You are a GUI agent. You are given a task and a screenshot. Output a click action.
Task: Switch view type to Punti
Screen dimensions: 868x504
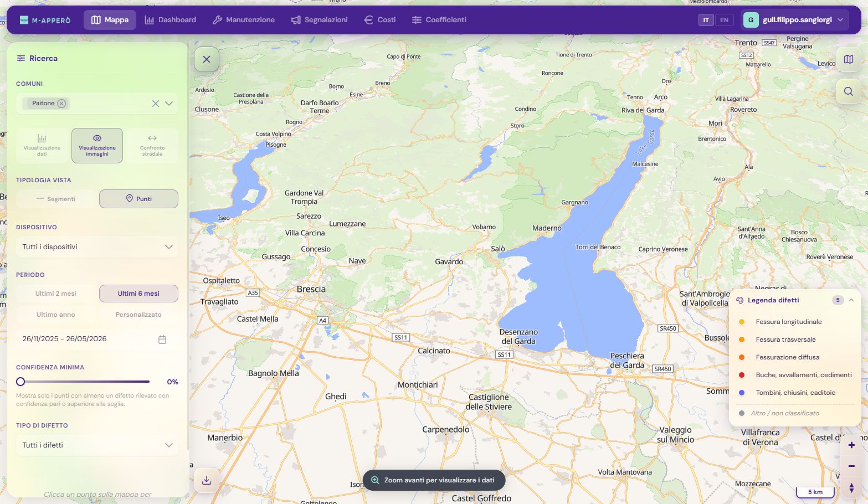(138, 199)
